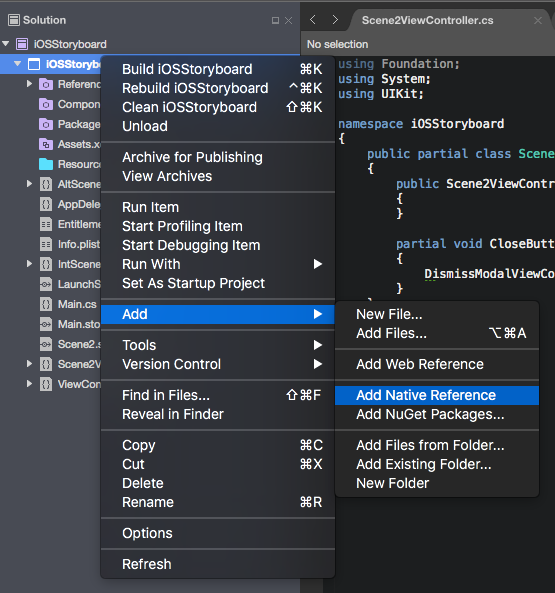This screenshot has height=593, width=555.
Task: Click the Info.plist file icon
Action: (x=46, y=244)
